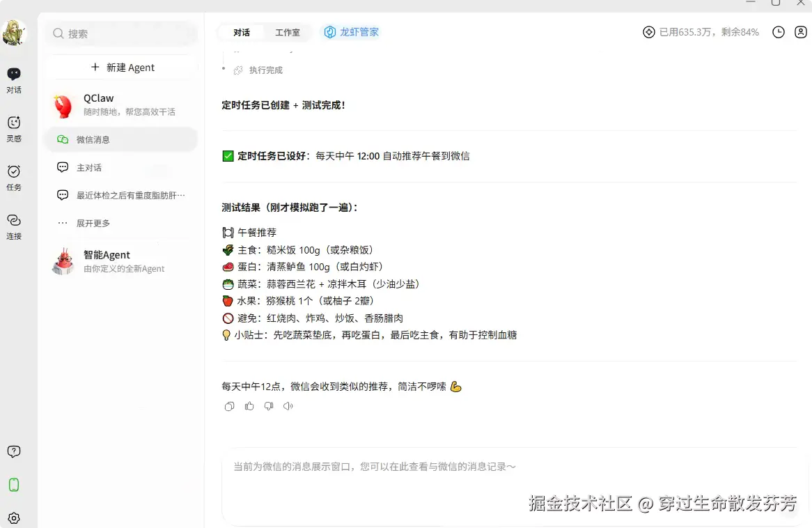The height and width of the screenshot is (528, 812).
Task: Create new agent with 新建 Agent
Action: [x=123, y=68]
